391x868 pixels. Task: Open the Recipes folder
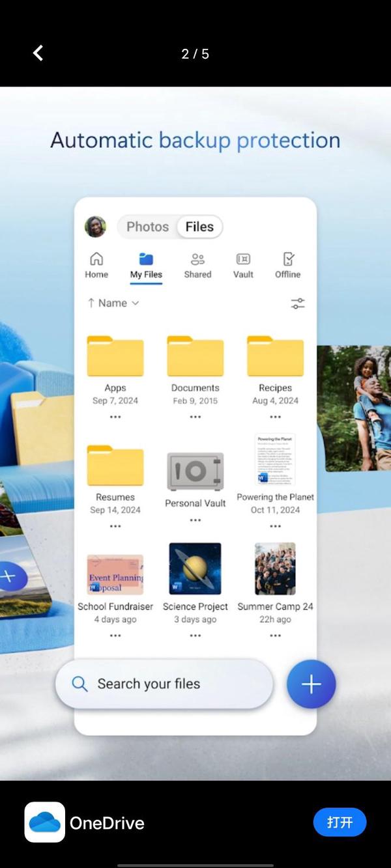click(x=275, y=357)
